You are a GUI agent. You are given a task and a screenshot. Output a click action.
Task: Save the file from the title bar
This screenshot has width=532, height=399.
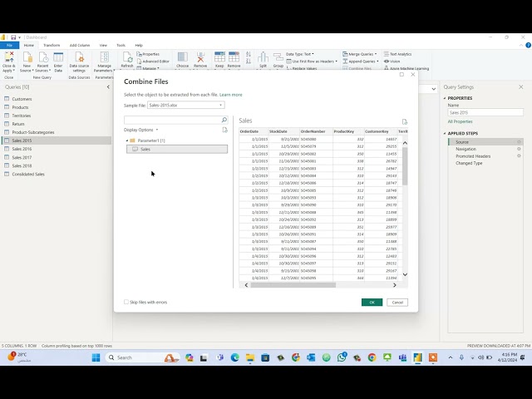(13, 37)
